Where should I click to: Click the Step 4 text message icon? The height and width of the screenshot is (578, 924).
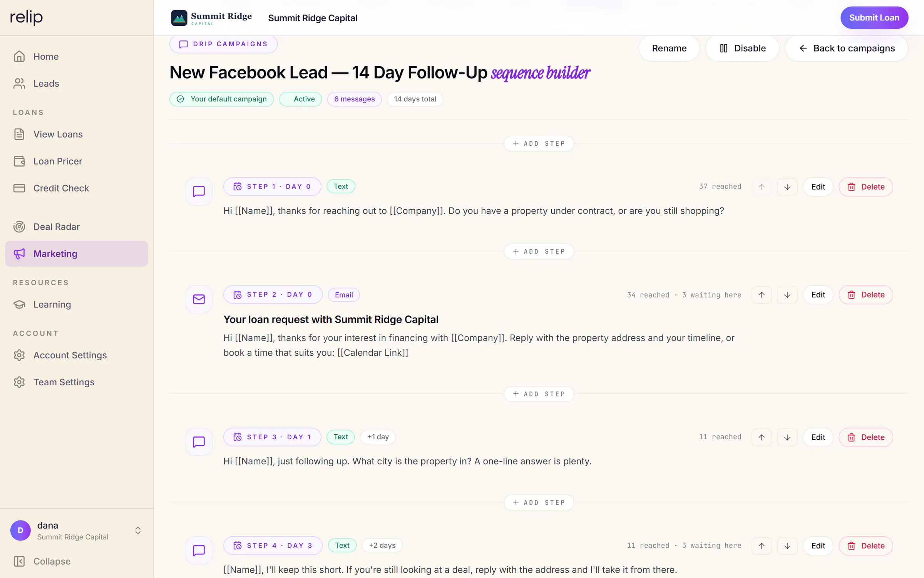[x=199, y=550]
